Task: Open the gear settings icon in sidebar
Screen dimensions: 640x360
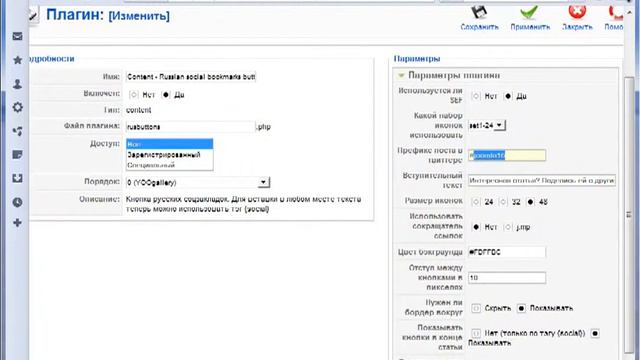Action: coord(17,107)
